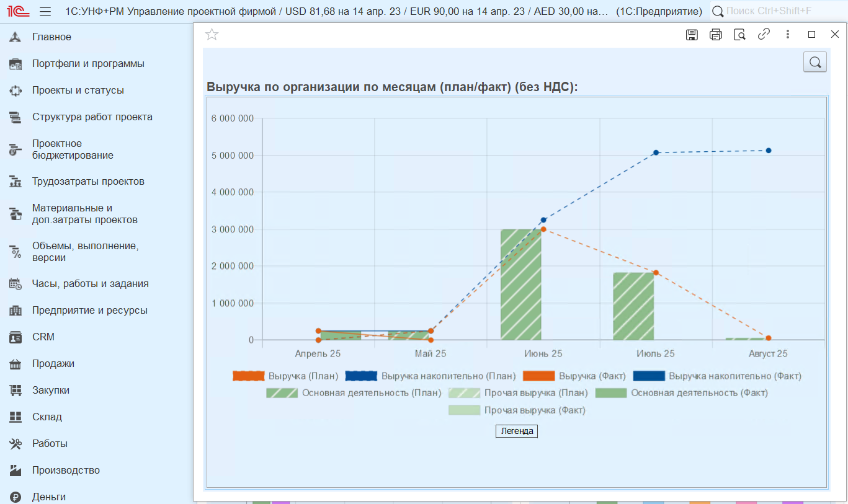Image resolution: width=848 pixels, height=504 pixels.
Task: Click the global search field
Action: tap(778, 11)
